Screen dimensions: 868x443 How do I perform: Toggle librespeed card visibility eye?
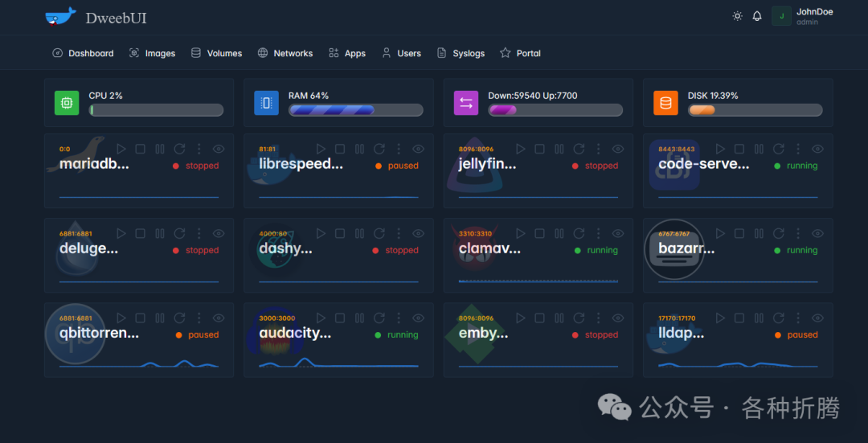[419, 149]
